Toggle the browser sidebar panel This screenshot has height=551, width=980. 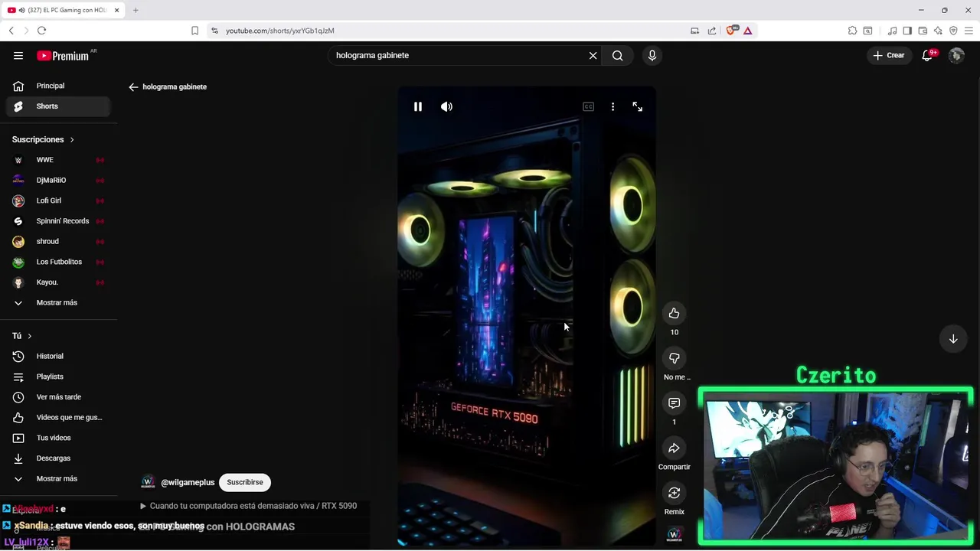[907, 31]
